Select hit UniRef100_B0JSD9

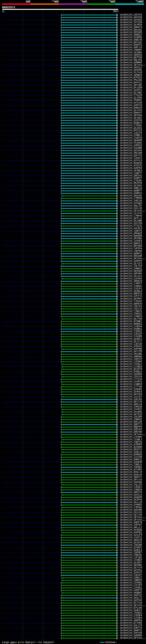[131, 87]
